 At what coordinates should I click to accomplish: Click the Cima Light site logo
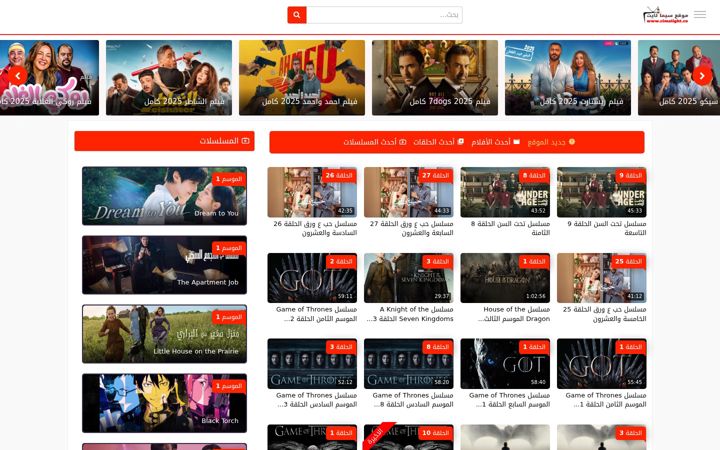665,15
